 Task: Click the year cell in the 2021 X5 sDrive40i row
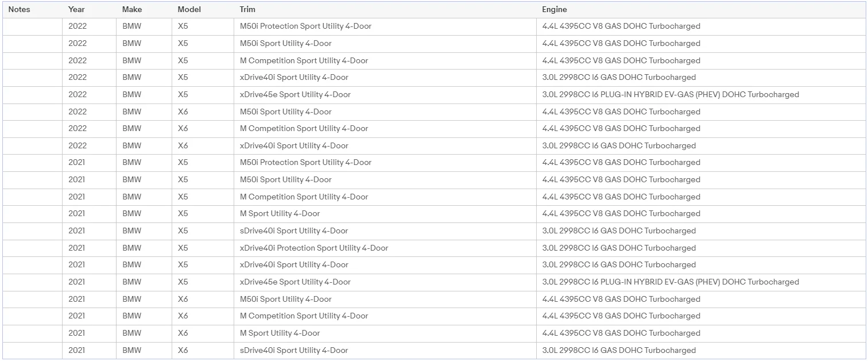[x=89, y=231]
